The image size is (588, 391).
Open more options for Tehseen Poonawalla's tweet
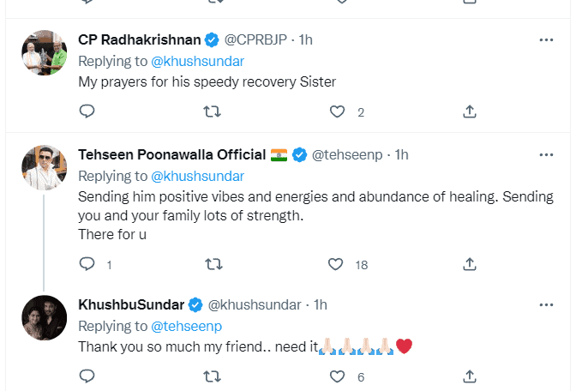(545, 154)
